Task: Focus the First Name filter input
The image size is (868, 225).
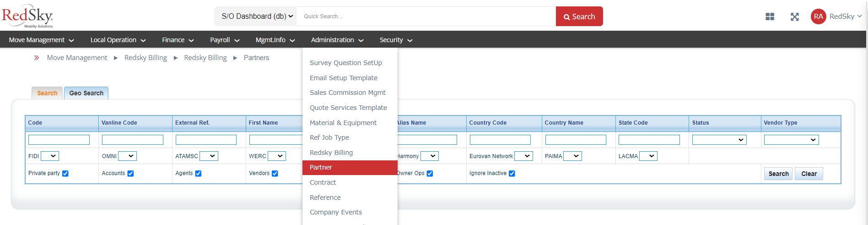Action: coord(276,140)
